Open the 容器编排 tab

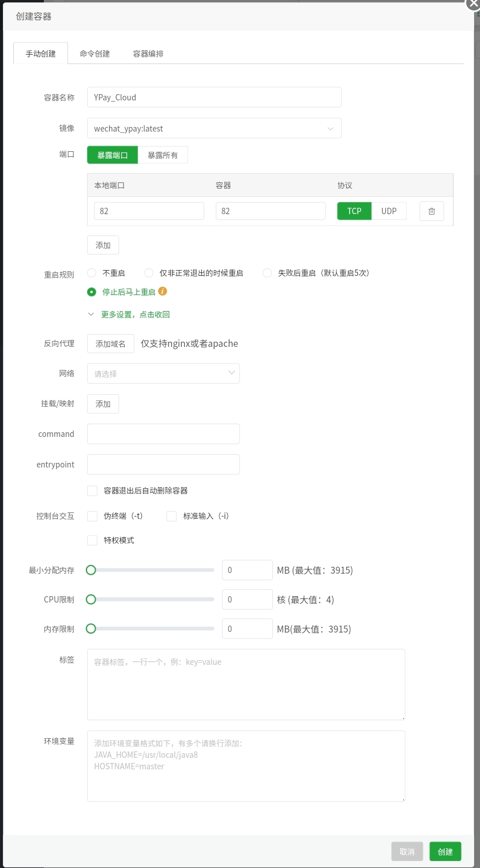148,53
